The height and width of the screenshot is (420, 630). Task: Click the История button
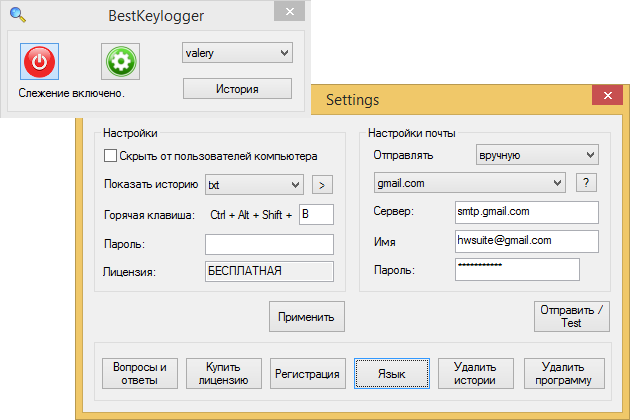click(237, 88)
